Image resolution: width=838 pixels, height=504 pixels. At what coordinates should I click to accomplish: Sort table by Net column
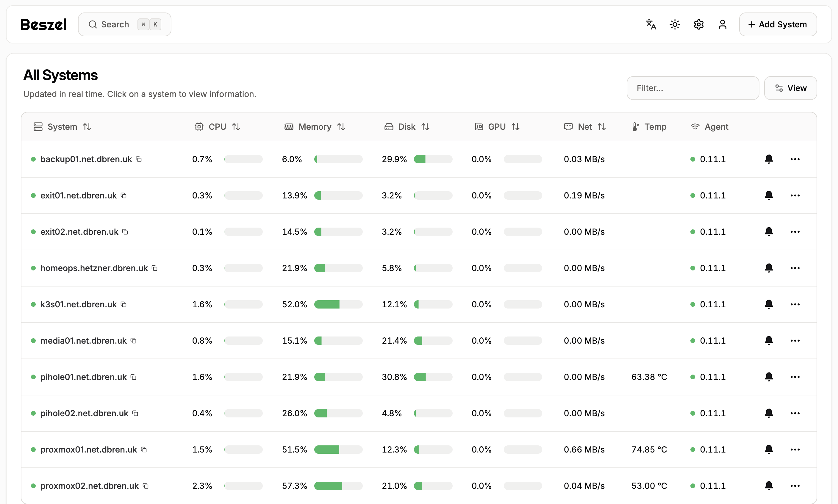[584, 127]
